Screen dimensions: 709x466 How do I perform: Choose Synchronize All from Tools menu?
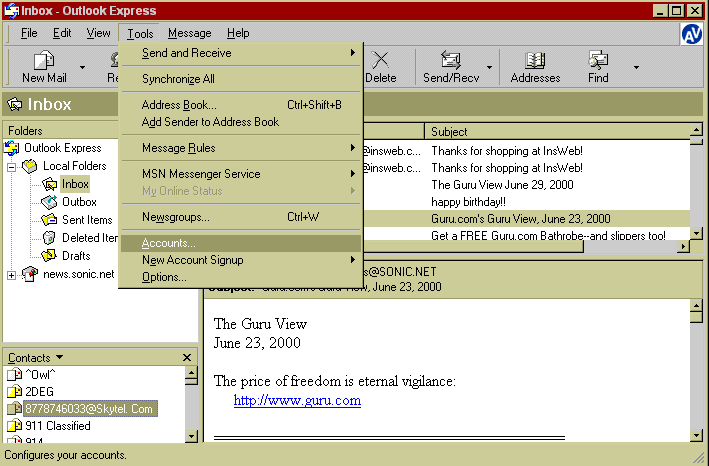pos(241,79)
